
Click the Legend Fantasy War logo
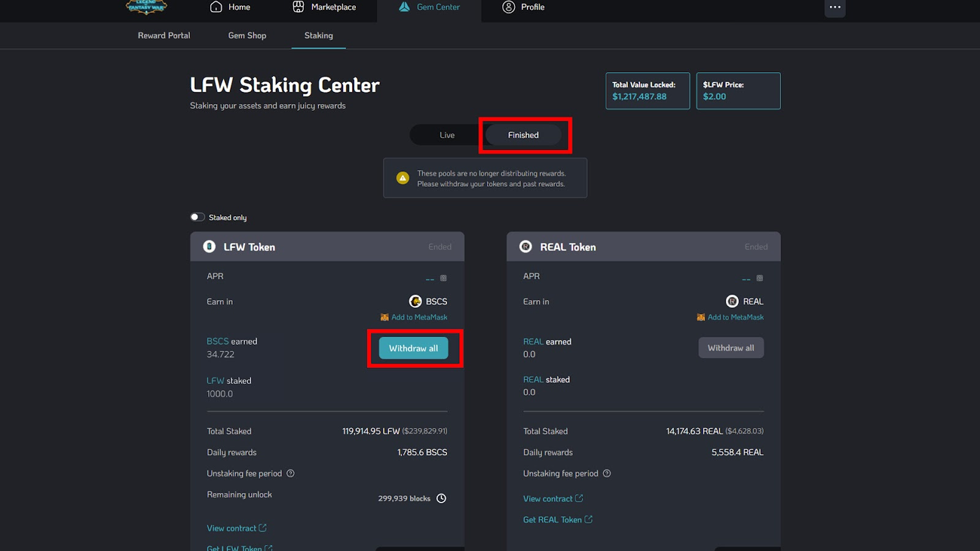(x=146, y=7)
